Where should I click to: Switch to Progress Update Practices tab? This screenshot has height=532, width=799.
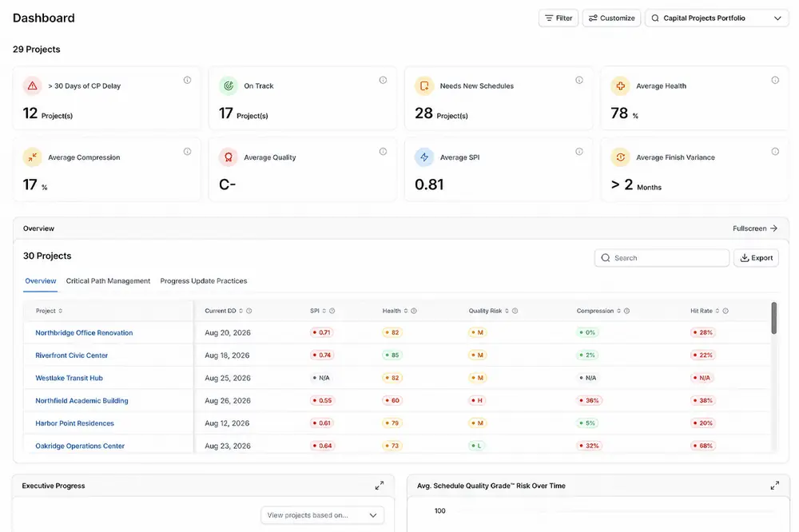pyautogui.click(x=203, y=281)
